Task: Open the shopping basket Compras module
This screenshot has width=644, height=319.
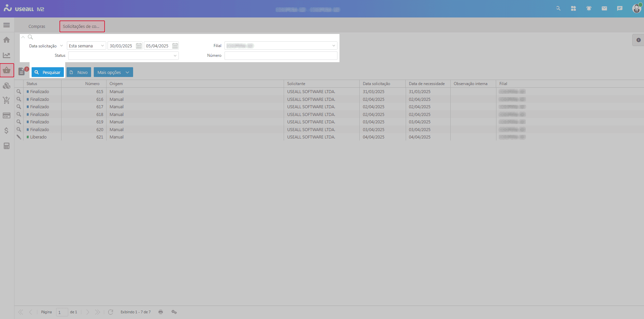Action: tap(7, 70)
